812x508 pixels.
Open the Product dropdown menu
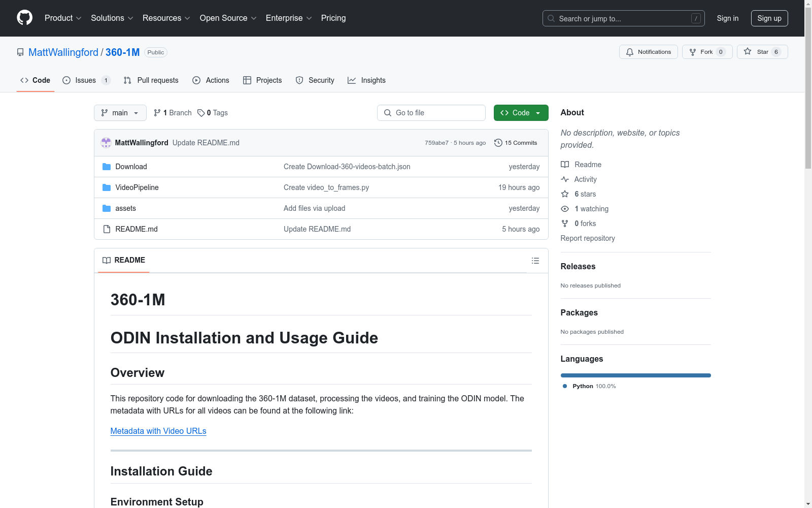pyautogui.click(x=63, y=18)
